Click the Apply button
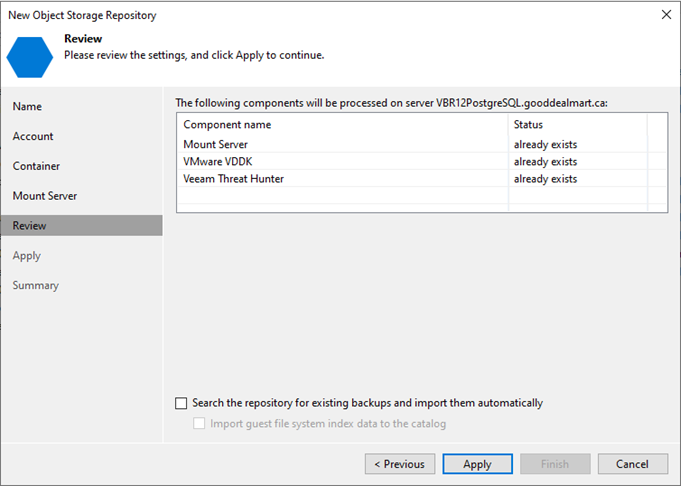This screenshot has width=681, height=486. pos(477,464)
